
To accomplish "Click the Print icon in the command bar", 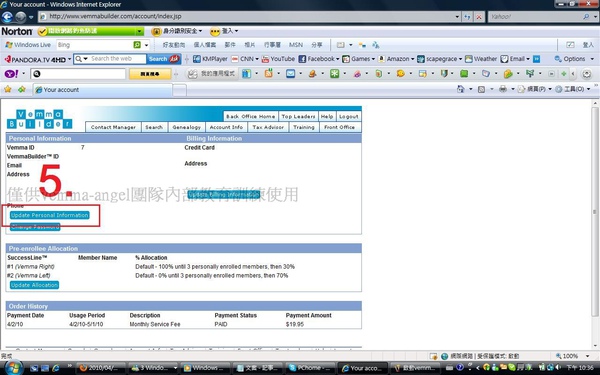I will tap(503, 89).
